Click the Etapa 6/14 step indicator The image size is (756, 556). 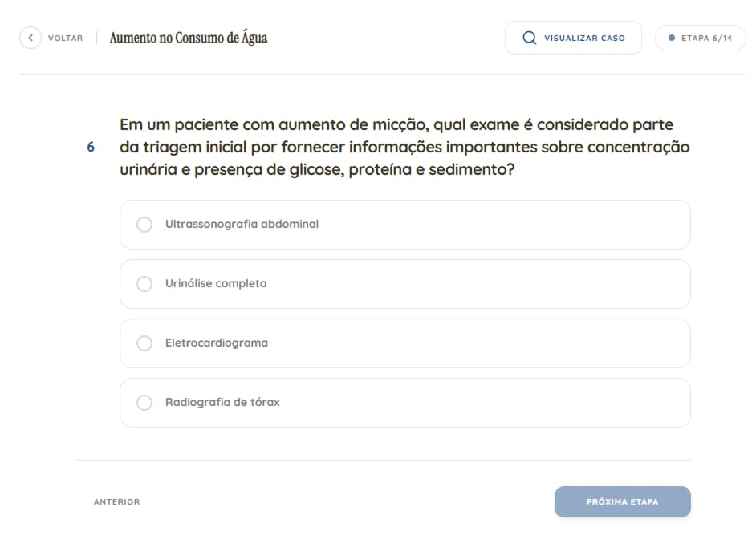pyautogui.click(x=700, y=38)
